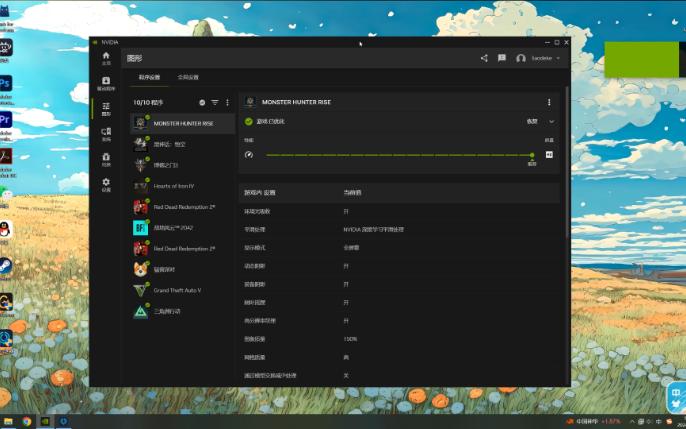
Task: Open File Explorer from taskbar
Action: (8, 422)
